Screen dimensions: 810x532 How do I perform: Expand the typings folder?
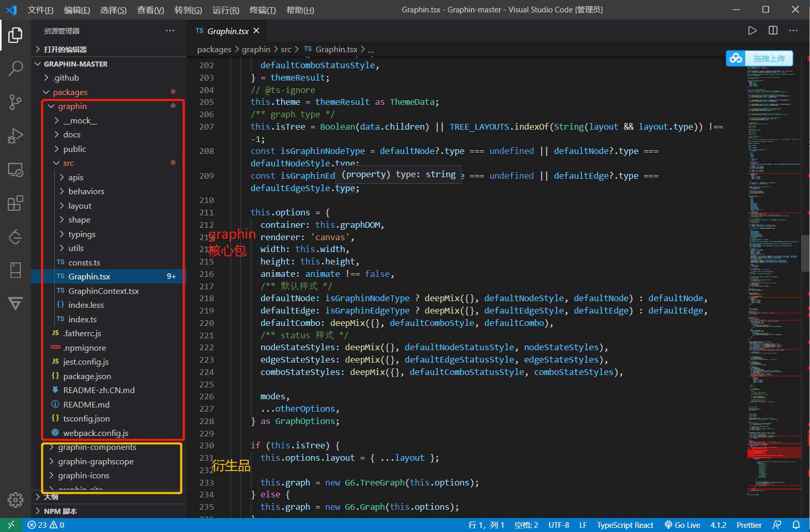(x=109, y=234)
